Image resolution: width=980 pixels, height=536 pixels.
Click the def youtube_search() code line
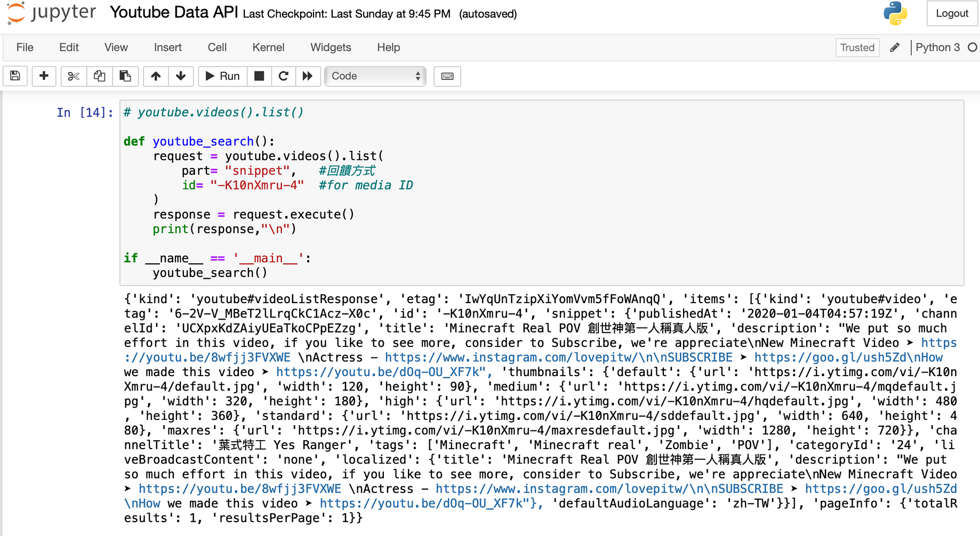199,141
